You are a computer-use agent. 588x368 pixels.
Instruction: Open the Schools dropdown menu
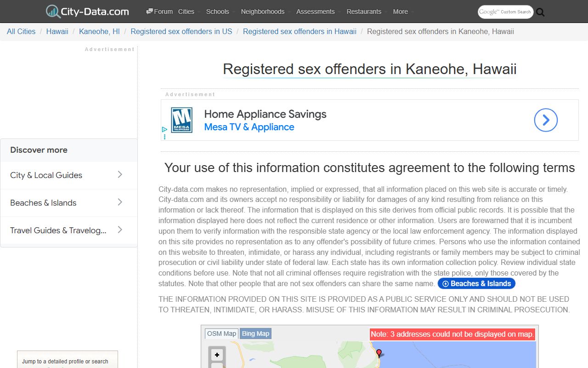[x=218, y=11]
